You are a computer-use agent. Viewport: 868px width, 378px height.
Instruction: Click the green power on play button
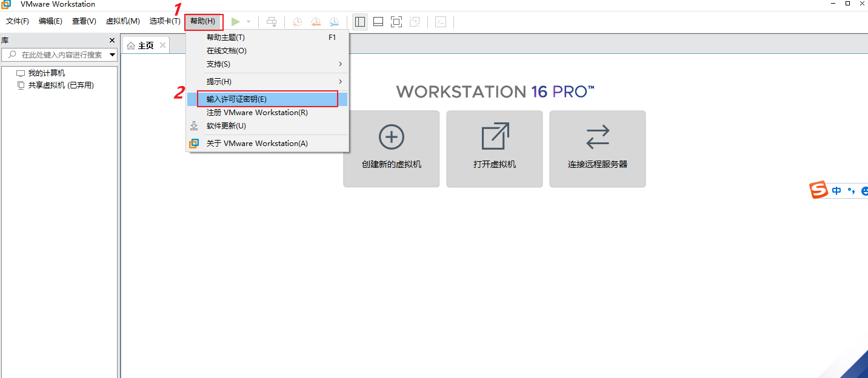pyautogui.click(x=235, y=22)
